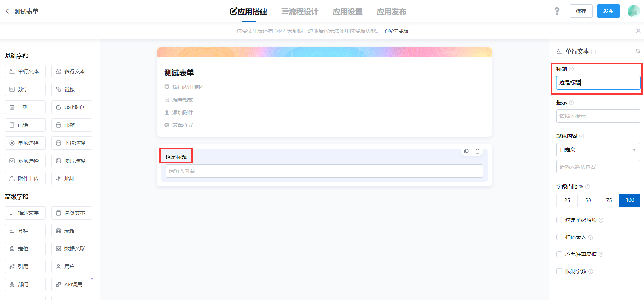The image size is (644, 300).
Task: Focus the 请输入提示 input field
Action: tap(598, 116)
